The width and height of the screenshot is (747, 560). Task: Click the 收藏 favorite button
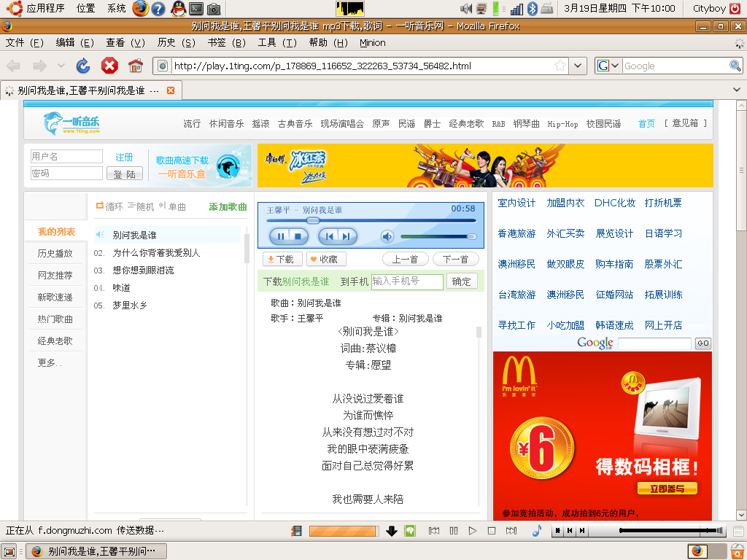[x=326, y=259]
